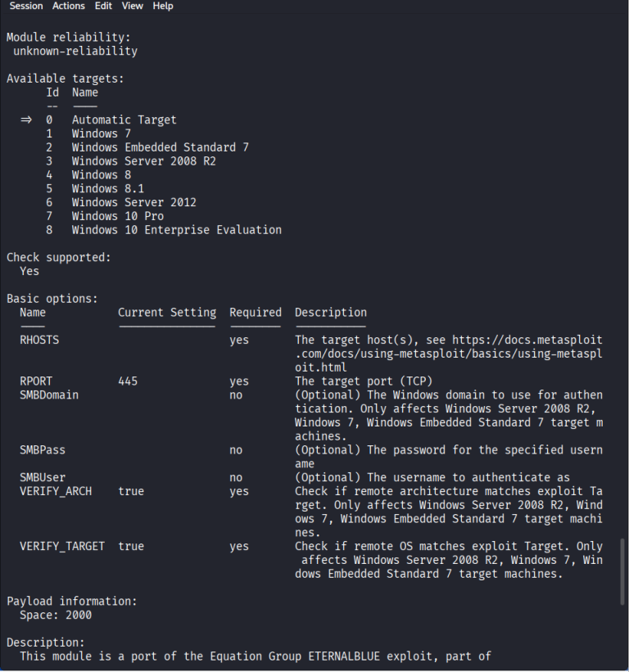Click the RHOSTS option name
The image size is (629, 672).
(x=39, y=340)
